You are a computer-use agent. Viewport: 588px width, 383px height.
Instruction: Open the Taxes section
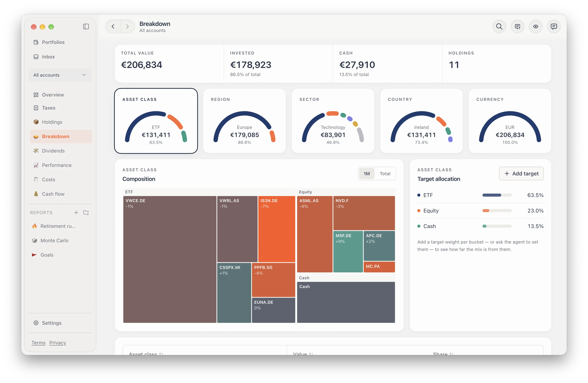(x=60, y=108)
